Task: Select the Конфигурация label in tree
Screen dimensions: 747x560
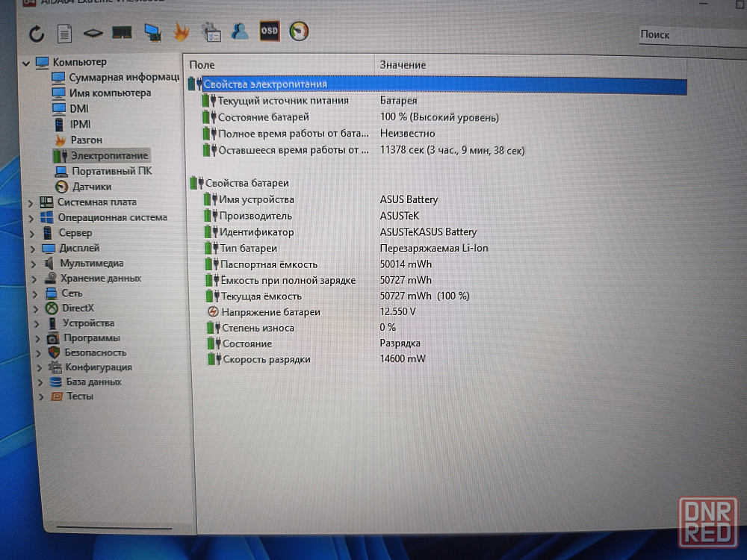Action: 99,367
